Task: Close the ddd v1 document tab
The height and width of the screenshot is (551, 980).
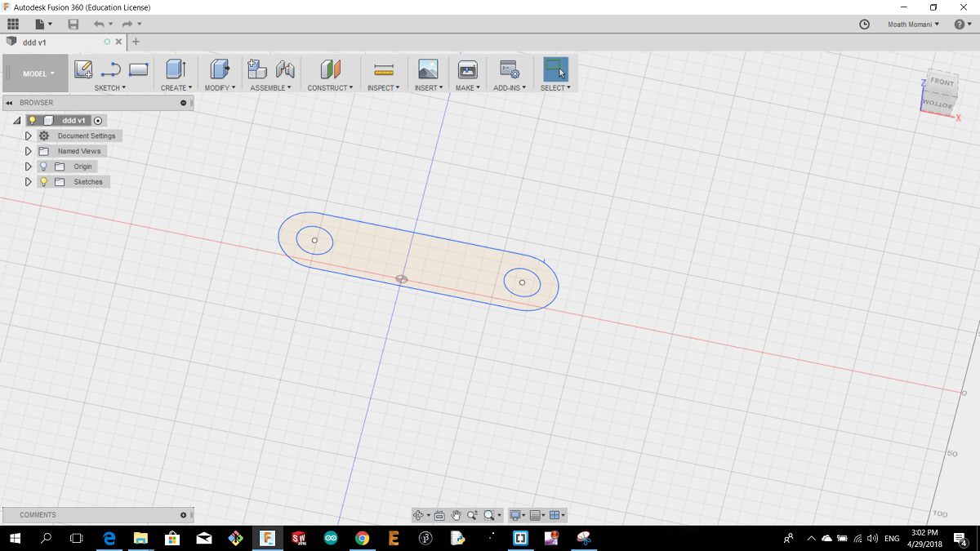Action: pyautogui.click(x=118, y=42)
